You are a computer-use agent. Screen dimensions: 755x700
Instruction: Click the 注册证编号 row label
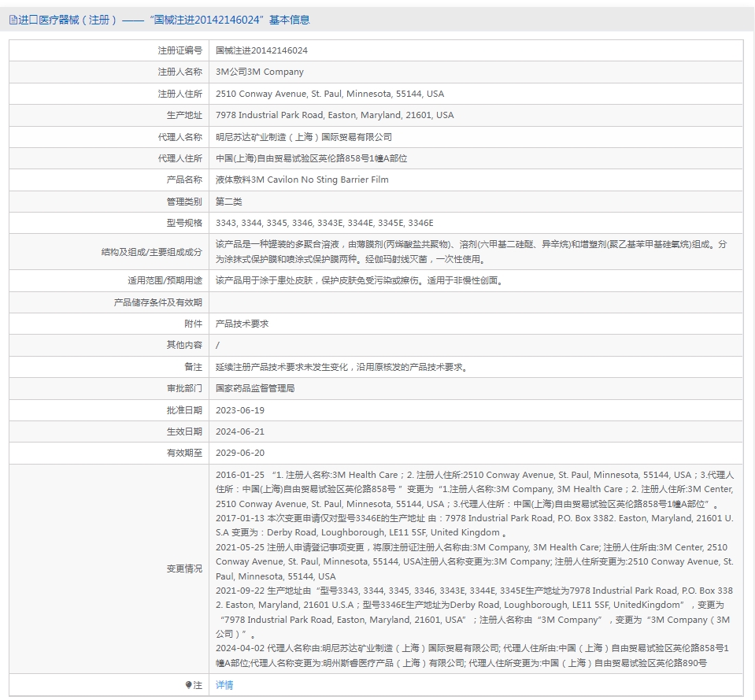[x=180, y=50]
